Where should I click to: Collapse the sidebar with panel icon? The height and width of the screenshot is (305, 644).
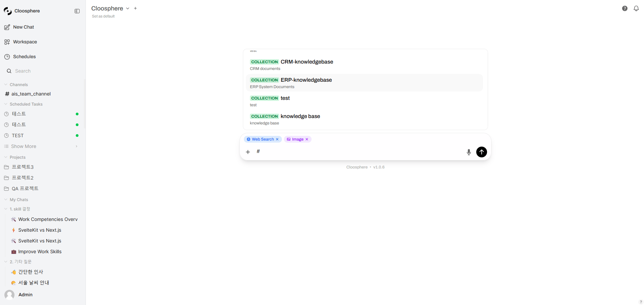pyautogui.click(x=77, y=11)
